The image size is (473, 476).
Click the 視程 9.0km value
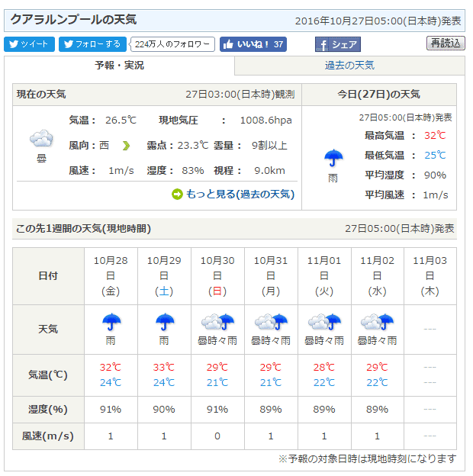pos(269,171)
